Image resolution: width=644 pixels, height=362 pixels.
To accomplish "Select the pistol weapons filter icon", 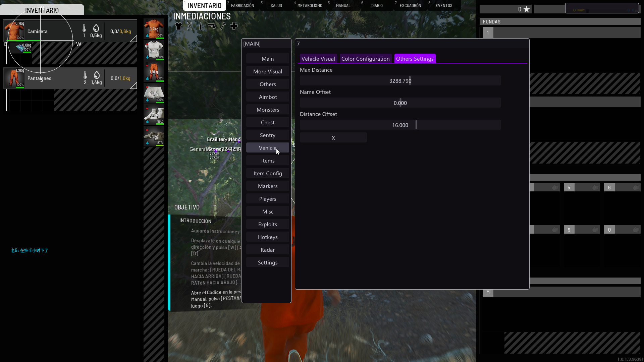I will click(212, 26).
